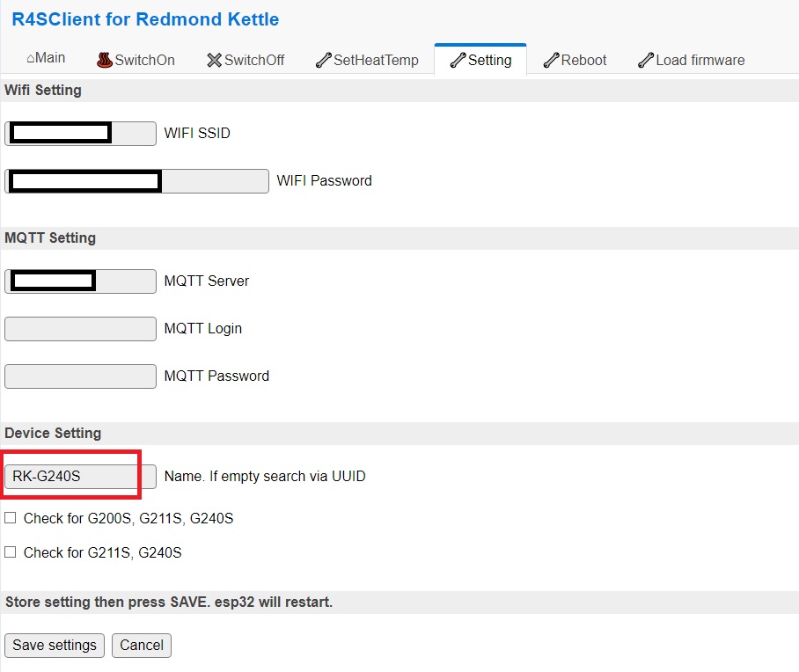Screen dimensions: 799x672
Task: Click the Cancel button
Action: tap(142, 646)
